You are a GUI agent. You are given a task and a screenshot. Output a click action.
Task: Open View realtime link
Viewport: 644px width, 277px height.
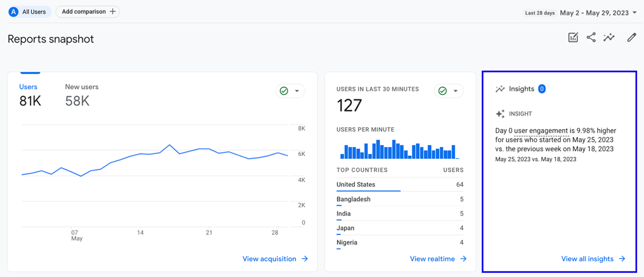[438, 259]
